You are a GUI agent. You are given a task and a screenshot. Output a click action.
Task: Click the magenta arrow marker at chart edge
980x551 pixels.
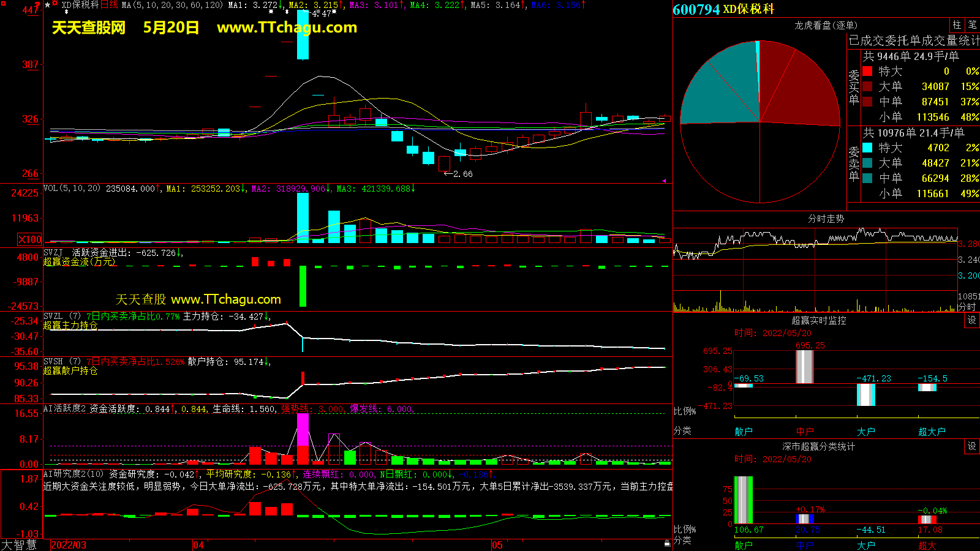(x=665, y=181)
